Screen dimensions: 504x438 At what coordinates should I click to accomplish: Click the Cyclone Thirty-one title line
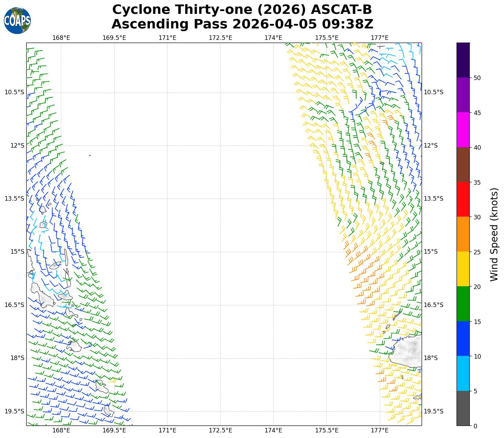[242, 10]
